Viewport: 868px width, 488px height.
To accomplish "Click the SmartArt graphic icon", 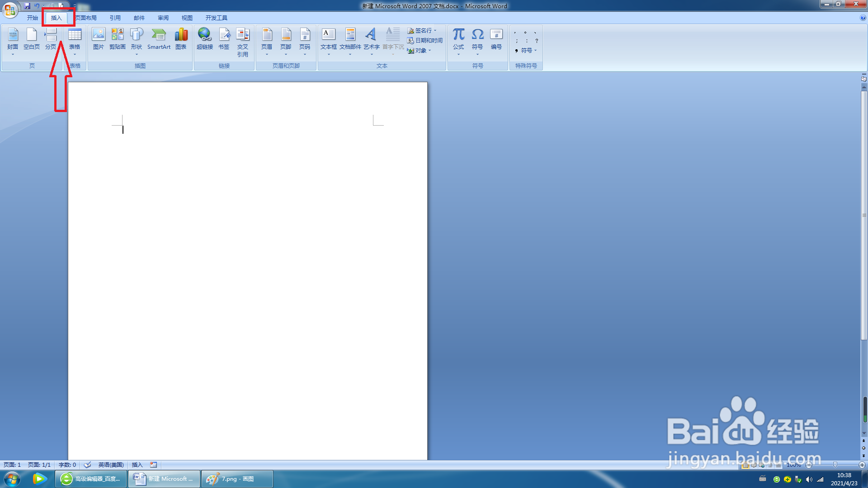I will point(159,38).
